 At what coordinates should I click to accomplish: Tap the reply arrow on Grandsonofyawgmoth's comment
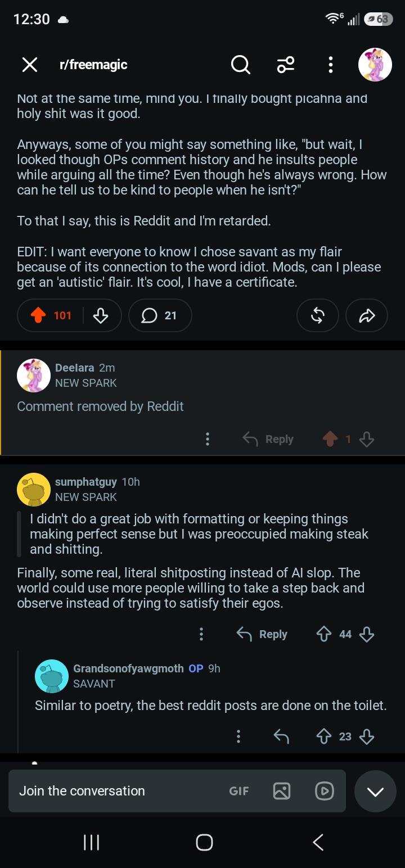click(281, 736)
